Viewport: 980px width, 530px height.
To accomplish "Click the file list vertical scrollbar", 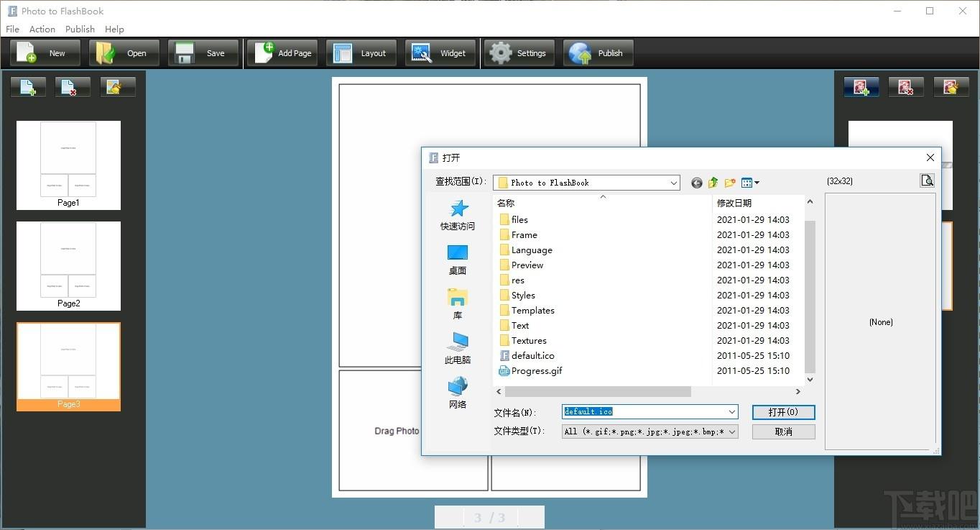I will (810, 296).
